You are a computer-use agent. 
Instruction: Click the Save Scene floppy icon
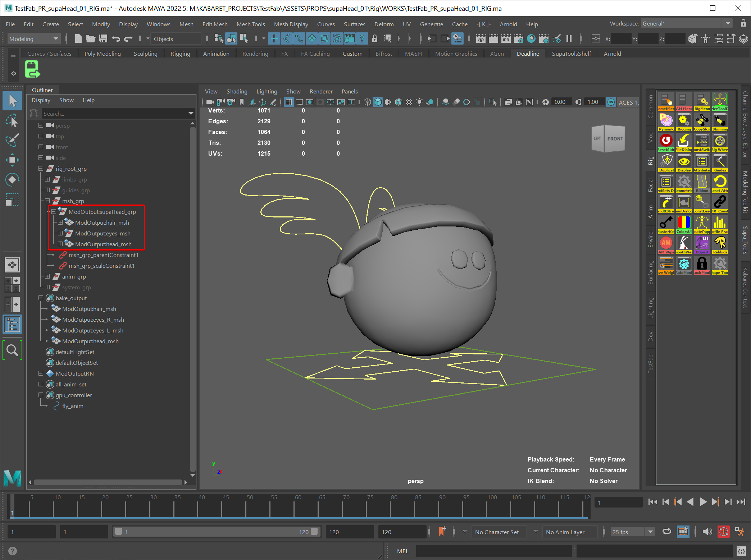tap(103, 38)
